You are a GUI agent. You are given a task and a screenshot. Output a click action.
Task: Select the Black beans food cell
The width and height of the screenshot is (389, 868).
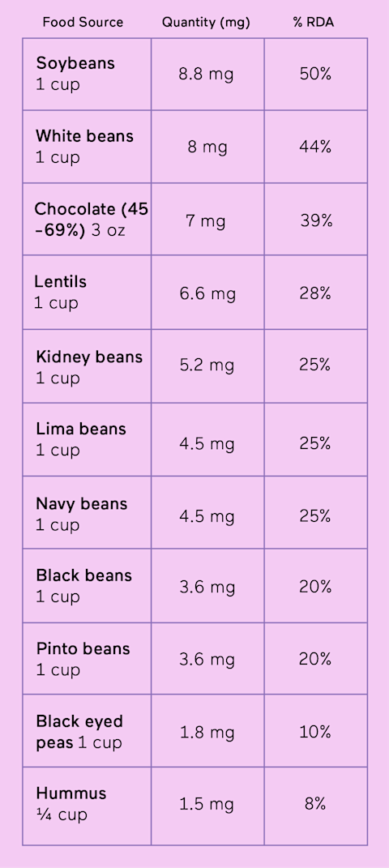click(87, 586)
